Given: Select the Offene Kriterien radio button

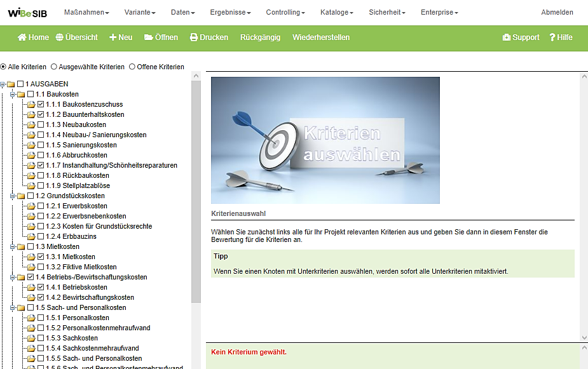Looking at the screenshot, I should 132,67.
